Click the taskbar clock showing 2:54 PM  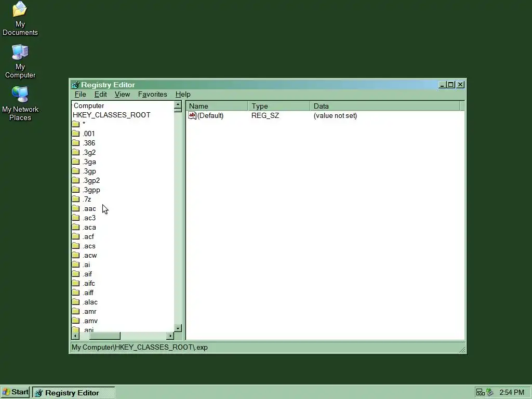(512, 393)
